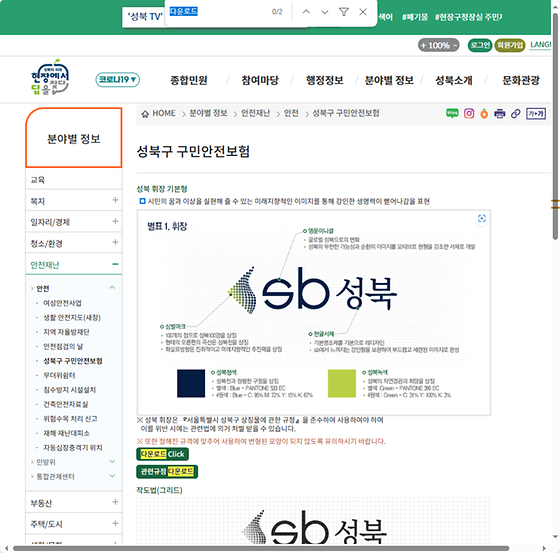Open the 문화관광 menu
560x553 pixels.
tap(521, 80)
